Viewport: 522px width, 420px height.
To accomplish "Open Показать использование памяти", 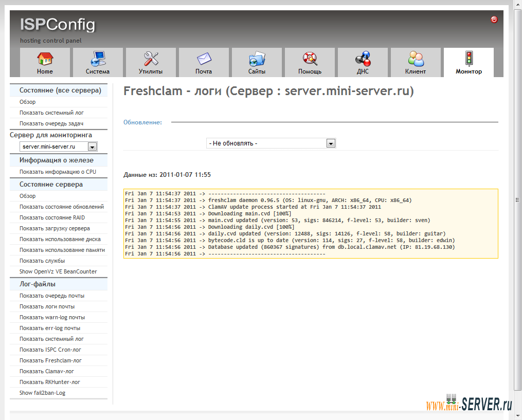I will (x=62, y=250).
